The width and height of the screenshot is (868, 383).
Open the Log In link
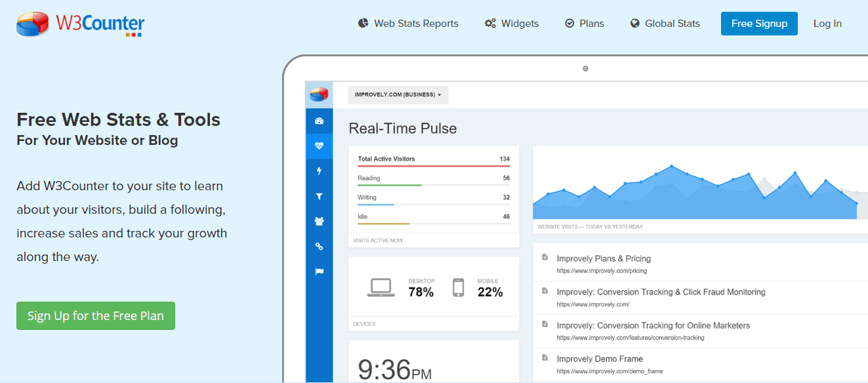[x=827, y=24]
